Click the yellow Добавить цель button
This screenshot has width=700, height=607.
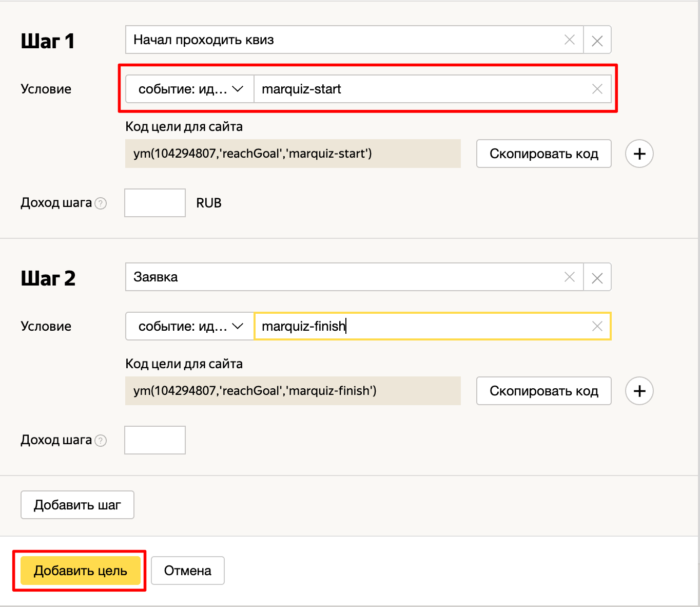pyautogui.click(x=80, y=571)
